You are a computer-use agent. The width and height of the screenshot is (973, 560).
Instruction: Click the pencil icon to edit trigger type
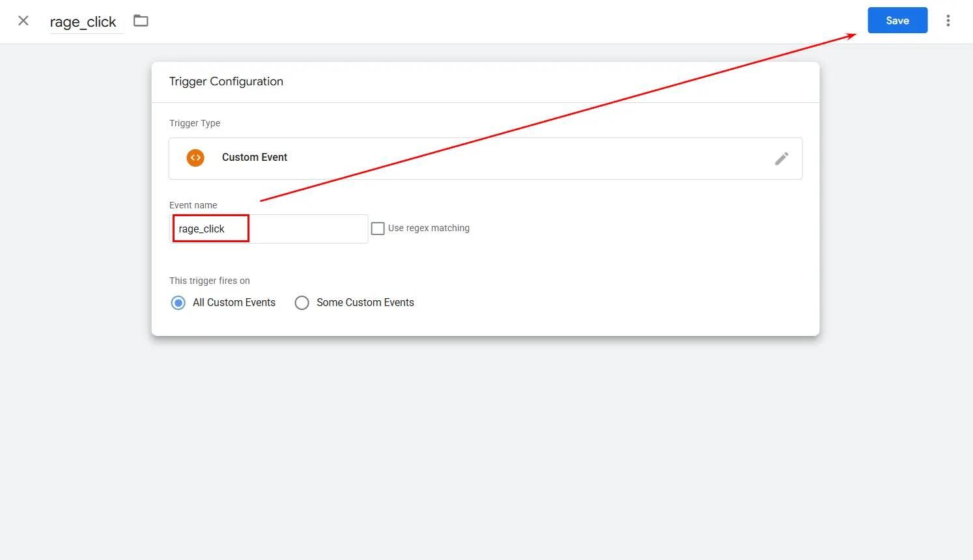pyautogui.click(x=782, y=158)
